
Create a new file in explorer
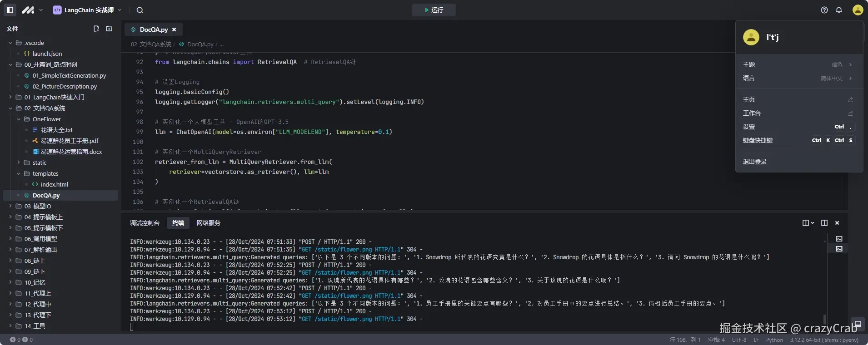[x=96, y=29]
